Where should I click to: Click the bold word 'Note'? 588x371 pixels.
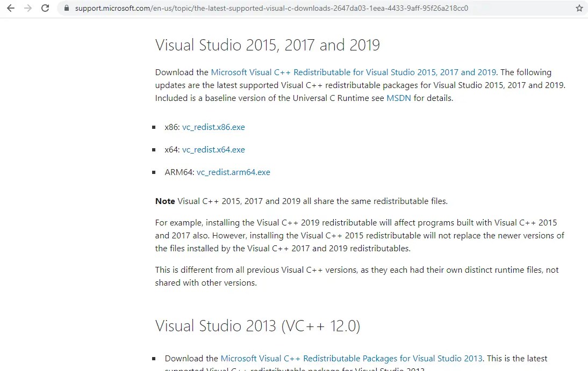[x=165, y=201]
